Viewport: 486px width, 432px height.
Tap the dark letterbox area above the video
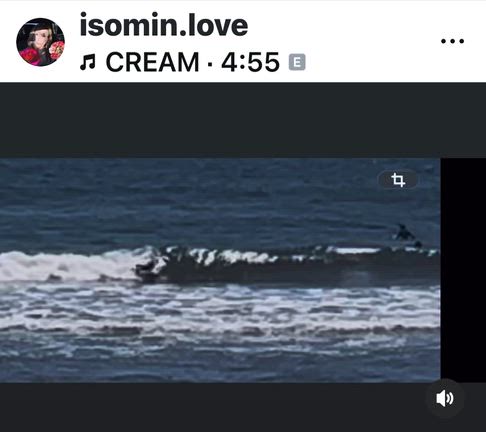click(243, 120)
